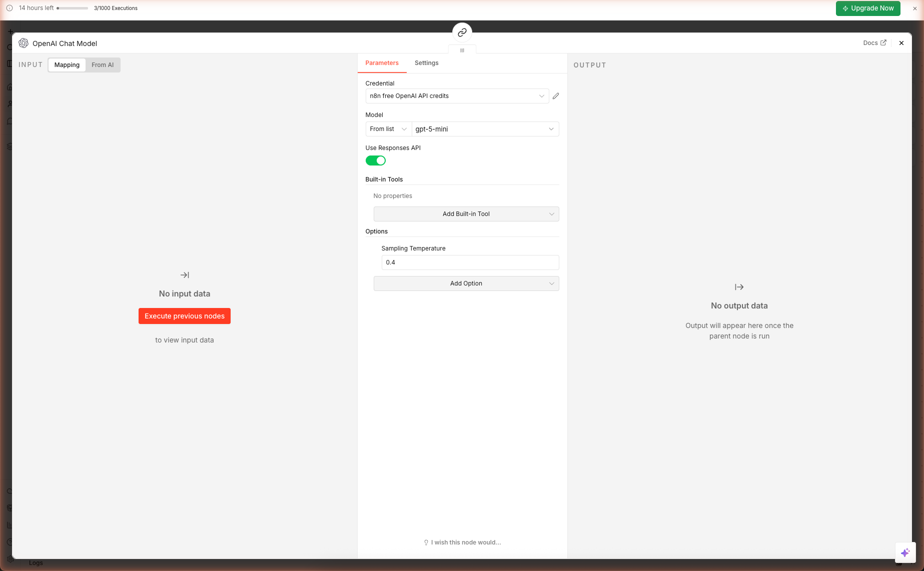Toggle off Use Responses API switch

coord(375,160)
